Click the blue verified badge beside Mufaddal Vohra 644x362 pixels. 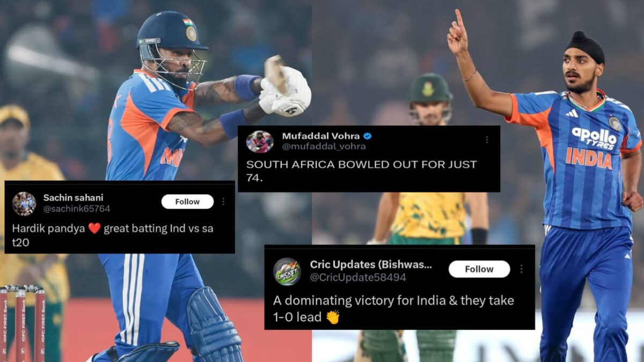click(x=368, y=136)
